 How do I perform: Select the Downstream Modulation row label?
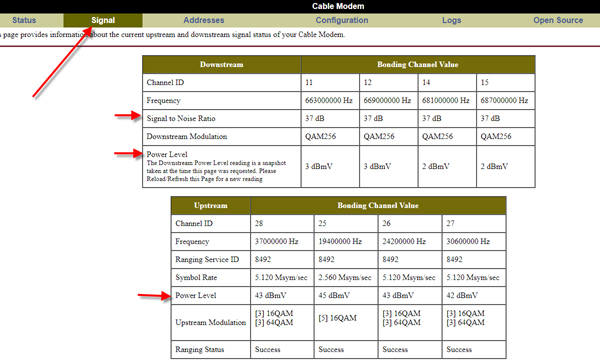point(187,136)
